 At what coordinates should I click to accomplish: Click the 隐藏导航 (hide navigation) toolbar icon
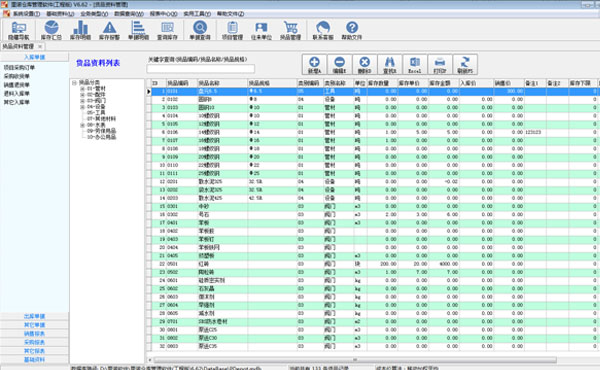point(18,31)
